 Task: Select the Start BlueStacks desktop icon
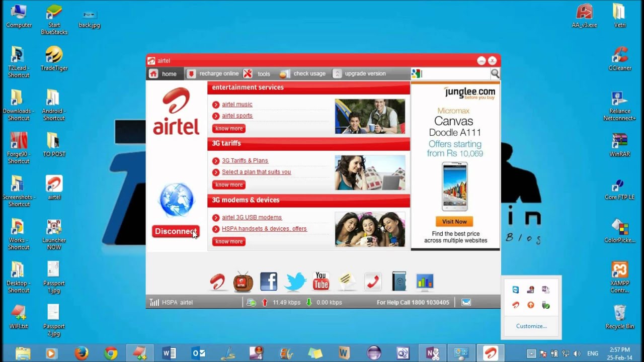point(54,20)
